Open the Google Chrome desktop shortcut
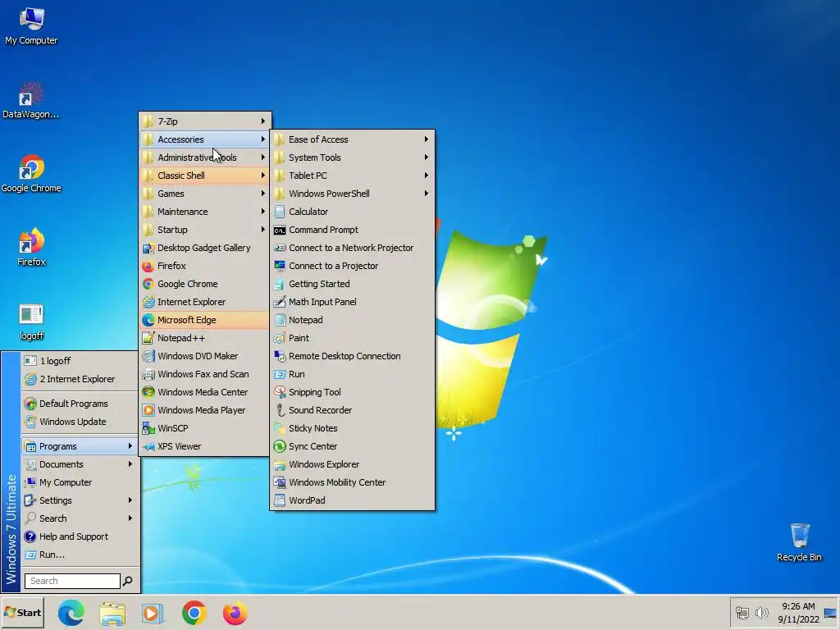Screen dimensions: 840x630 [x=31, y=174]
